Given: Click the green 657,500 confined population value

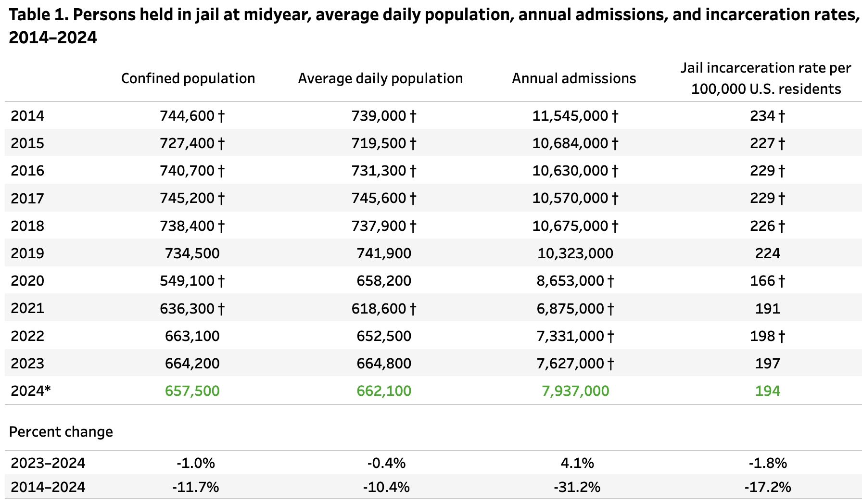Looking at the screenshot, I should (x=192, y=391).
